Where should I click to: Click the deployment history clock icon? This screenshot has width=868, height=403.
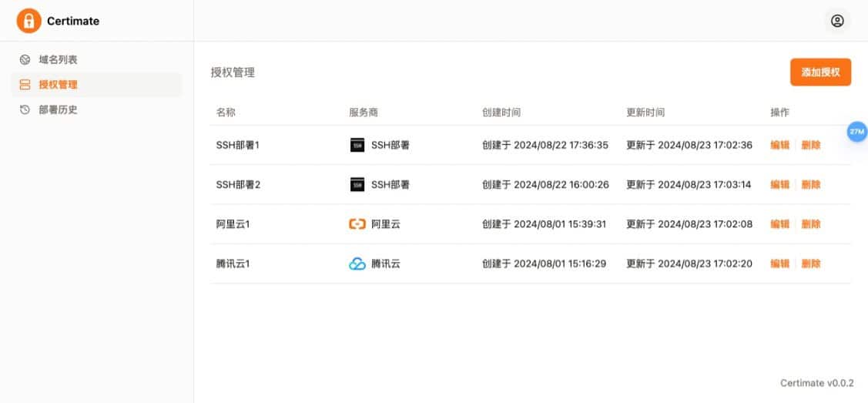point(25,110)
